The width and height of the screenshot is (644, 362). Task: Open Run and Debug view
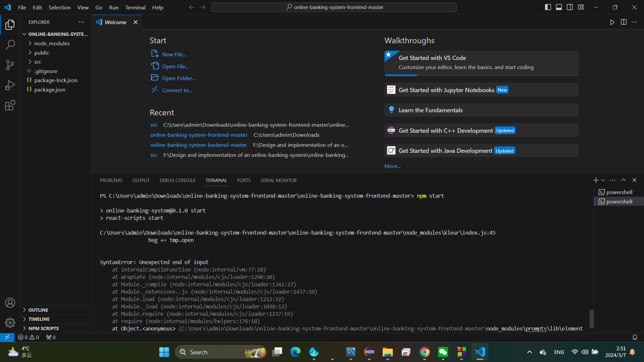point(10,85)
